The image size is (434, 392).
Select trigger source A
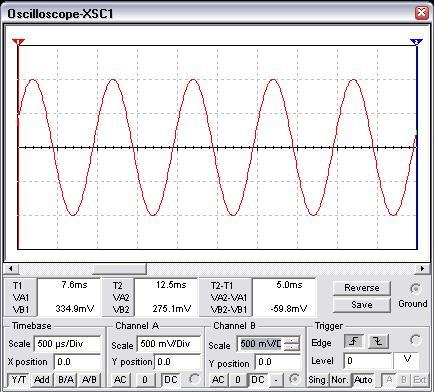point(389,380)
